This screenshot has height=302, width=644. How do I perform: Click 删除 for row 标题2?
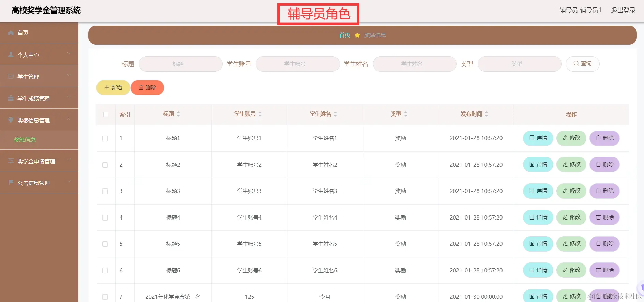(605, 165)
